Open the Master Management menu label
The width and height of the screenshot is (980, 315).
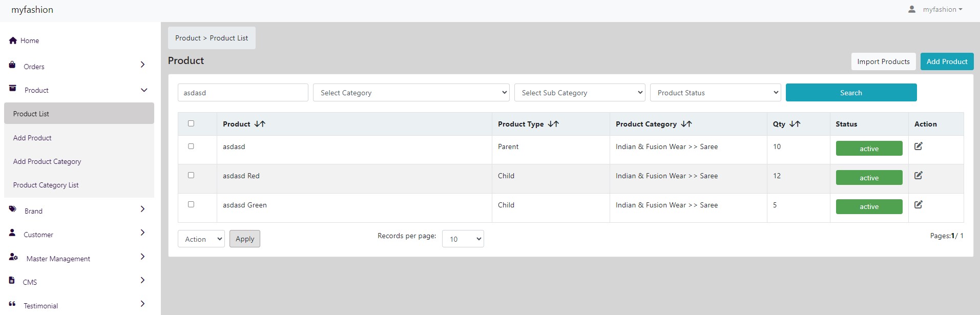point(58,259)
